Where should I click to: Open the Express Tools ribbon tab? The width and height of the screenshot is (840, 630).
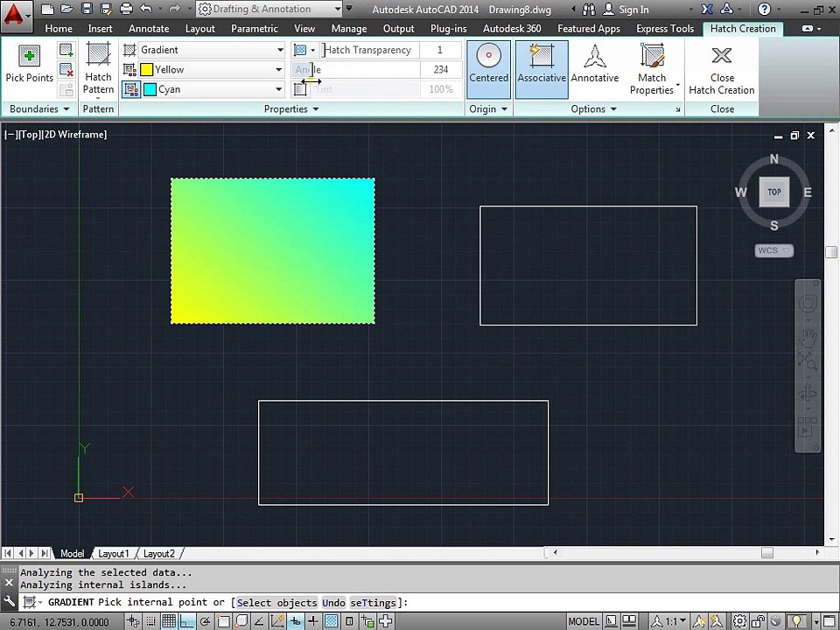point(665,28)
